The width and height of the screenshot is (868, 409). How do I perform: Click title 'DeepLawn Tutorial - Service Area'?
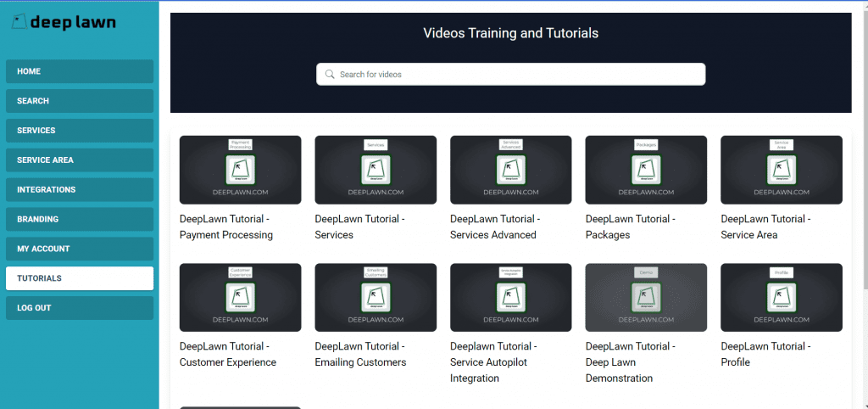point(766,227)
